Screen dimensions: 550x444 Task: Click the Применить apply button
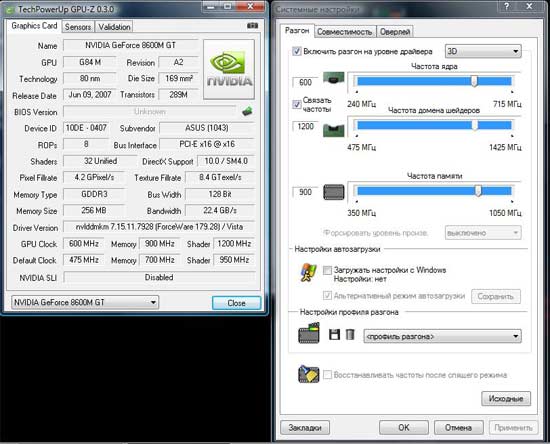click(x=514, y=428)
